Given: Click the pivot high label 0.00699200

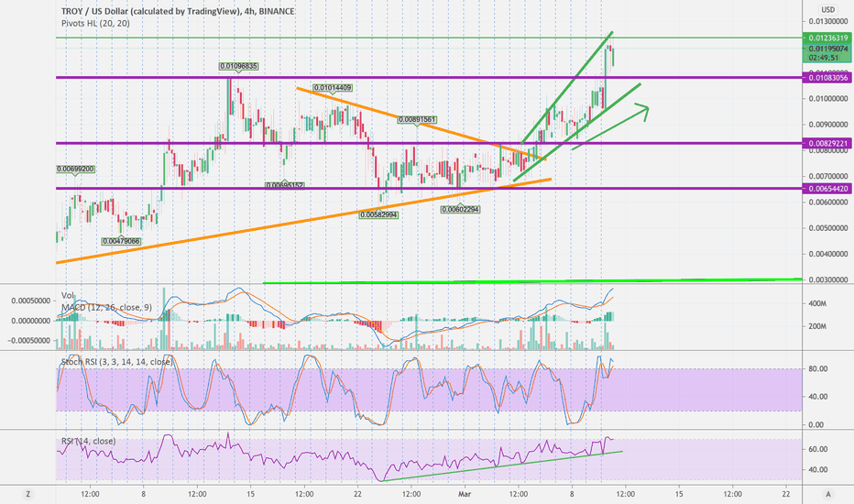Looking at the screenshot, I should point(76,169).
